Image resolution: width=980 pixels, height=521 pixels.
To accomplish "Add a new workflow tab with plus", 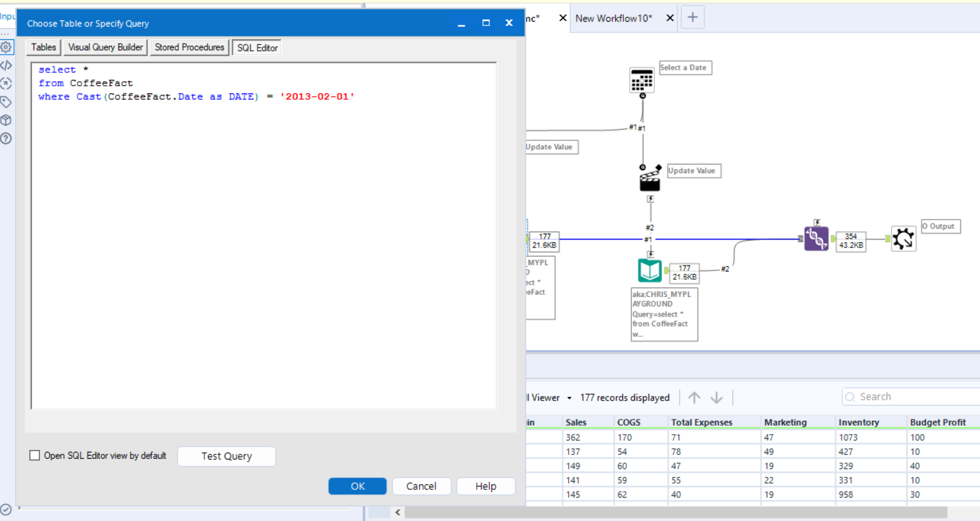I will (692, 17).
